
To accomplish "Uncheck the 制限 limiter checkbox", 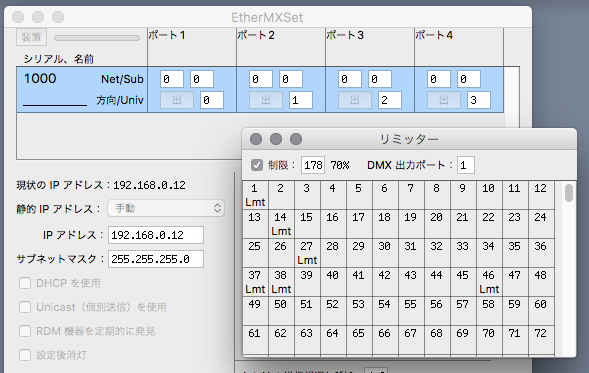I will [x=257, y=165].
